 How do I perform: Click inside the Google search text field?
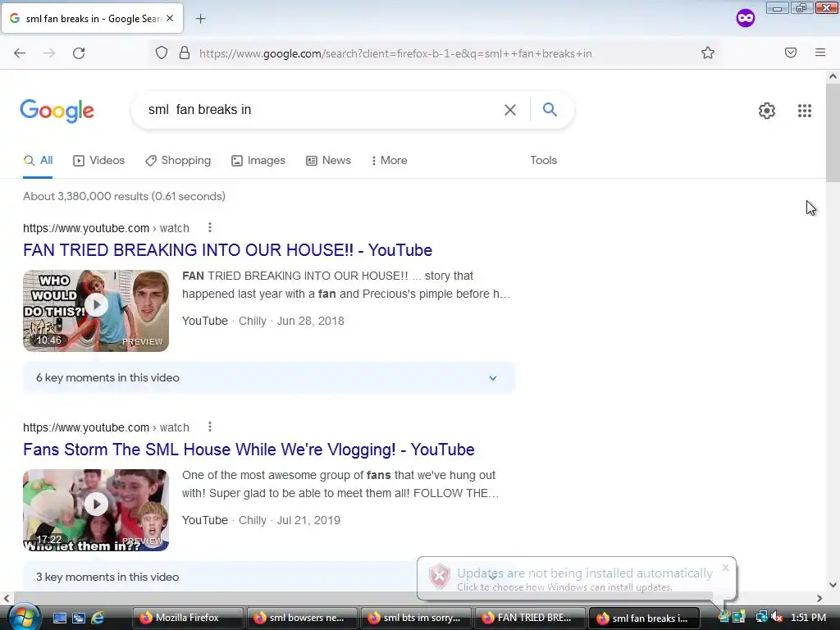[x=322, y=110]
